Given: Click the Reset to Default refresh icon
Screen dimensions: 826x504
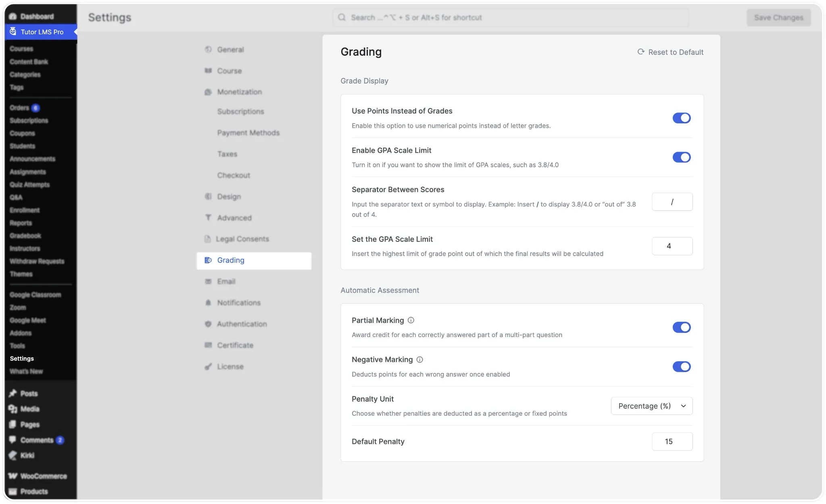Looking at the screenshot, I should [x=641, y=52].
